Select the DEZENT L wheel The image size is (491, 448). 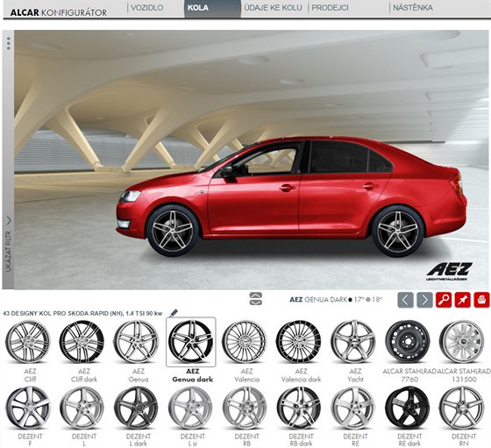[x=82, y=408]
